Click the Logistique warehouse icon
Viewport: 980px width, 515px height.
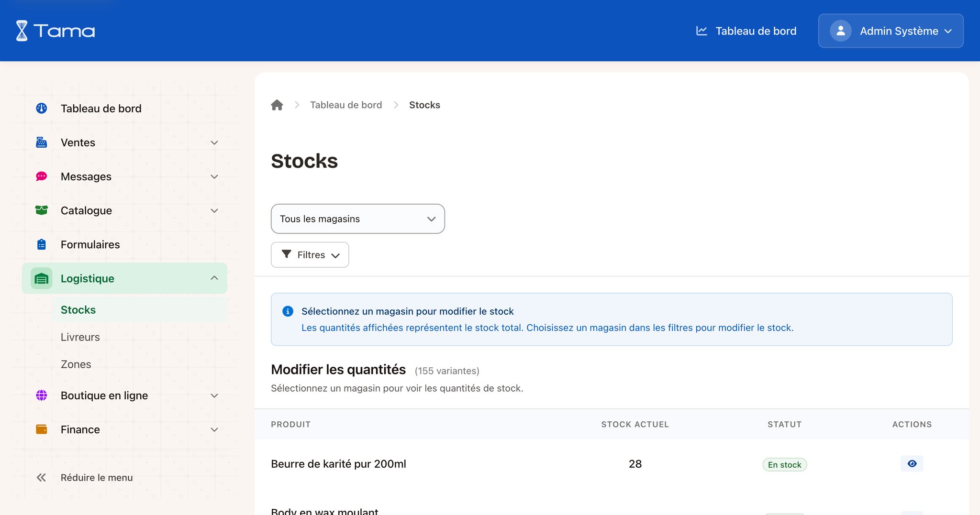[42, 278]
